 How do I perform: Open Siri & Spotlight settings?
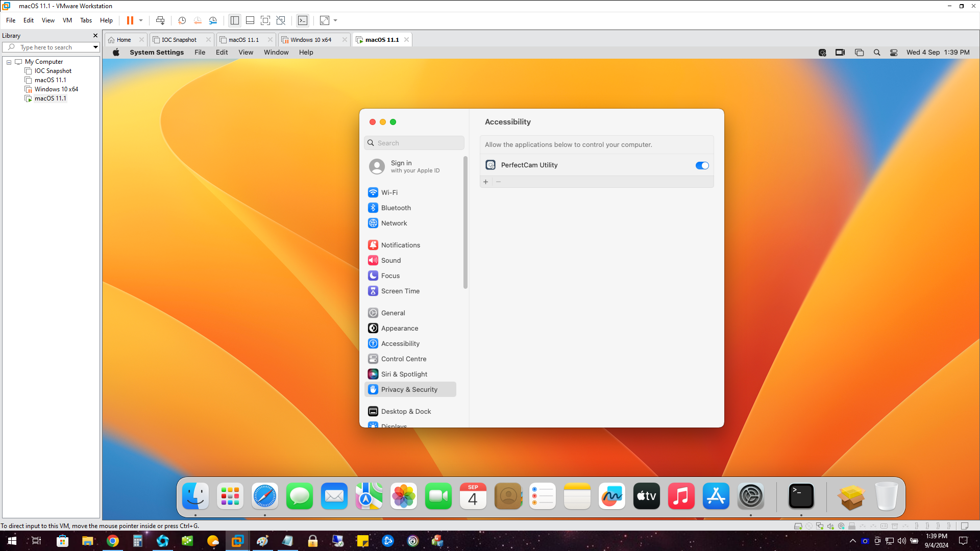click(x=411, y=374)
